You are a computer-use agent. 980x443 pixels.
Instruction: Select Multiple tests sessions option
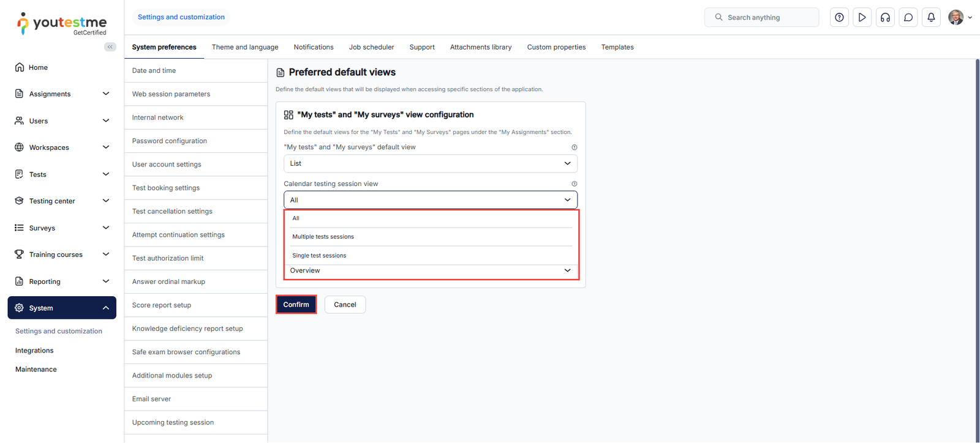pyautogui.click(x=323, y=237)
